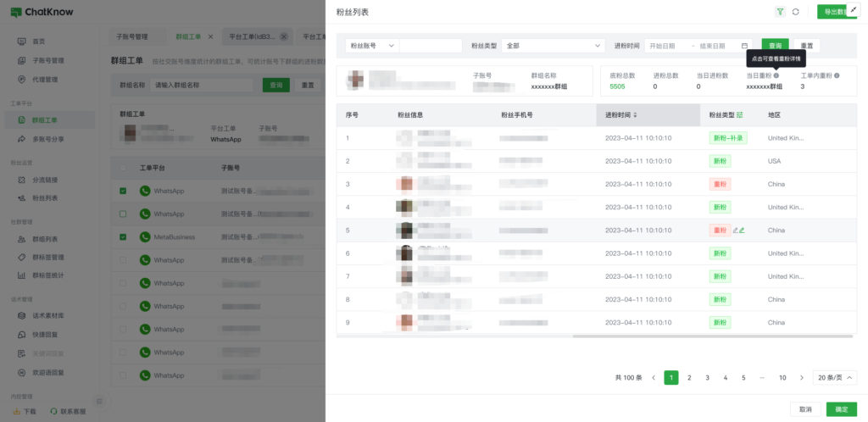Go to the next page arrow
The width and height of the screenshot is (868, 422).
click(x=802, y=378)
